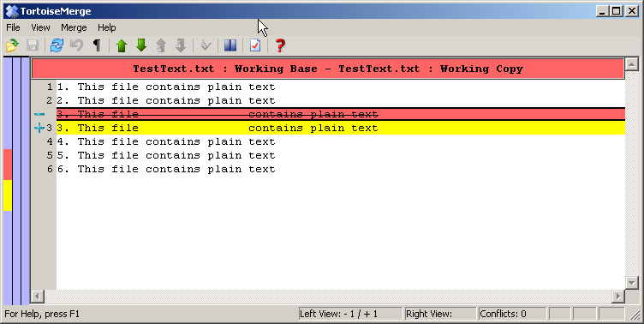Open the View menu
Viewport: 644px width, 324px height.
[40, 27]
